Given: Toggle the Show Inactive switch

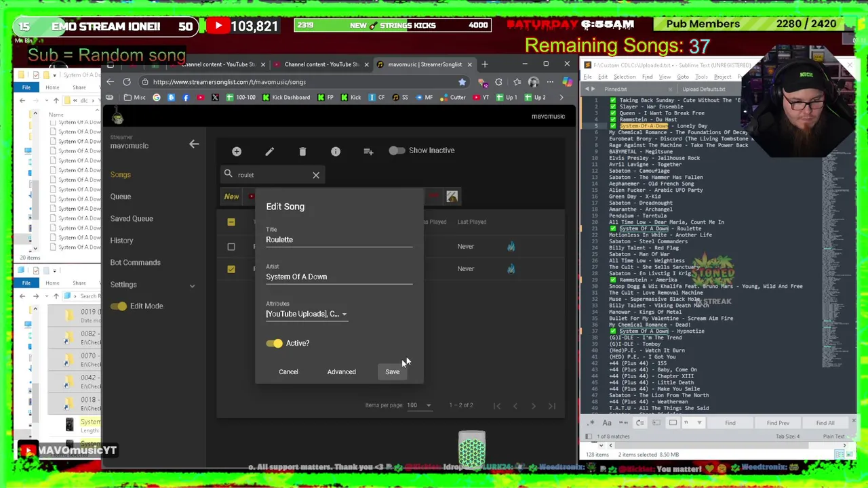Looking at the screenshot, I should [397, 150].
